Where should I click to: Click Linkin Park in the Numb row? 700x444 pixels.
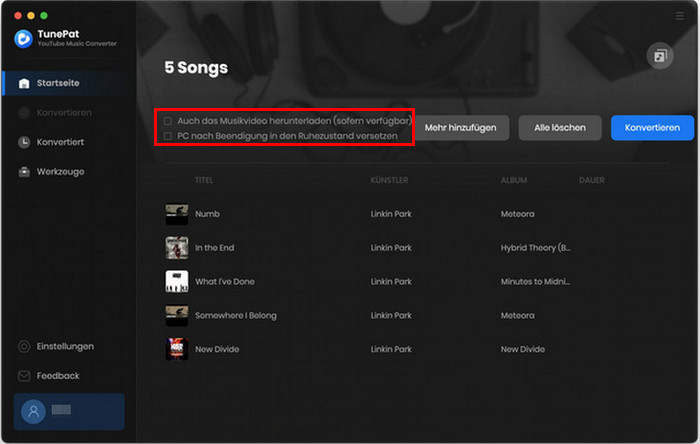[x=391, y=214]
